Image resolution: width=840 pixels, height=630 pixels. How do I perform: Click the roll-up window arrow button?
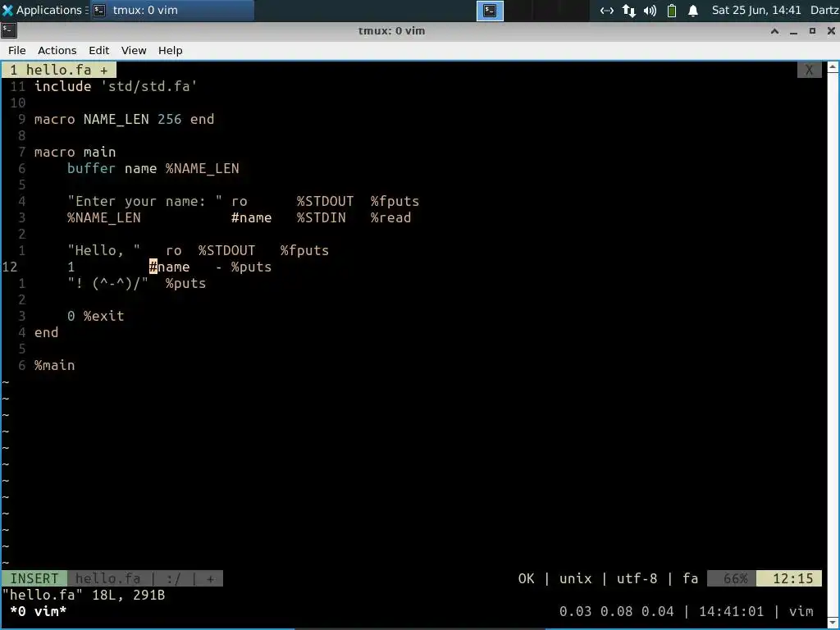coord(774,31)
